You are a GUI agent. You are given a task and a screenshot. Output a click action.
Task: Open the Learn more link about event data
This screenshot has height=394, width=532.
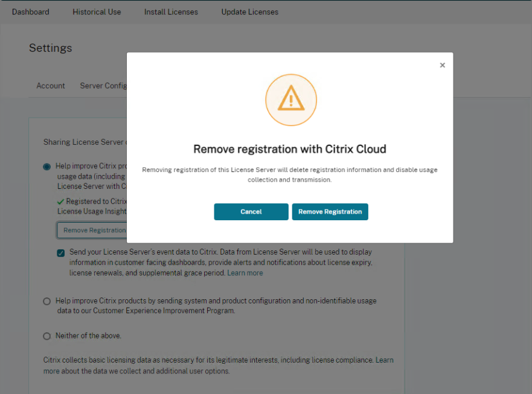(x=245, y=273)
